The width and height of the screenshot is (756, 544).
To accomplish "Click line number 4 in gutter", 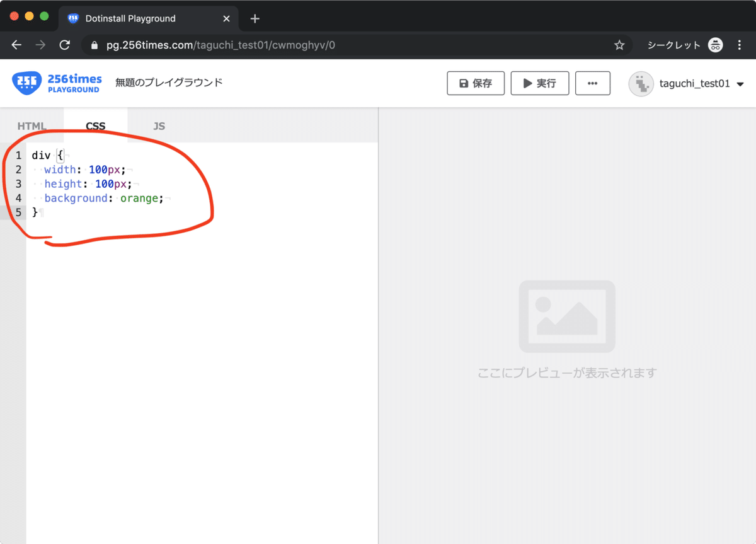I will click(x=18, y=198).
